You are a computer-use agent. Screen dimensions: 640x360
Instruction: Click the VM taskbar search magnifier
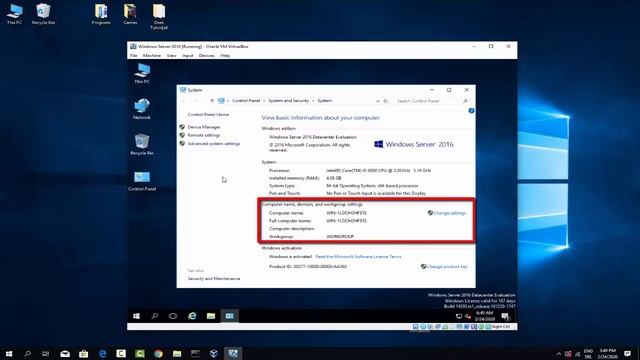[x=155, y=316]
